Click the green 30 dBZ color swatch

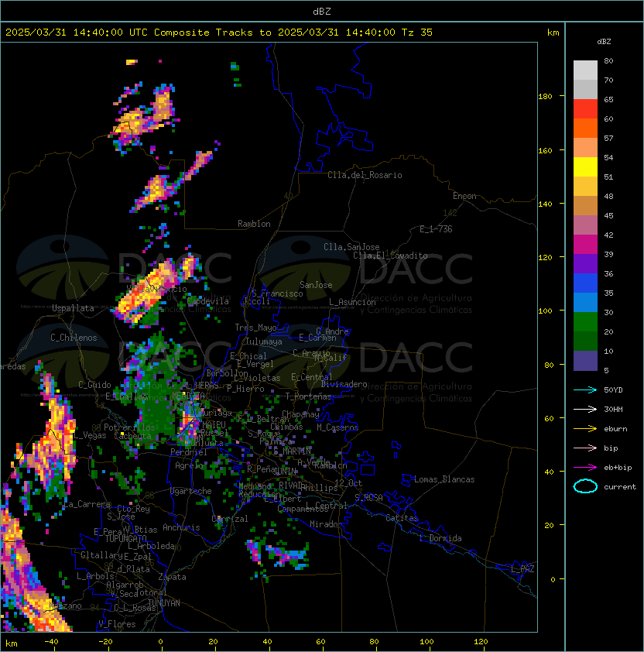[585, 322]
